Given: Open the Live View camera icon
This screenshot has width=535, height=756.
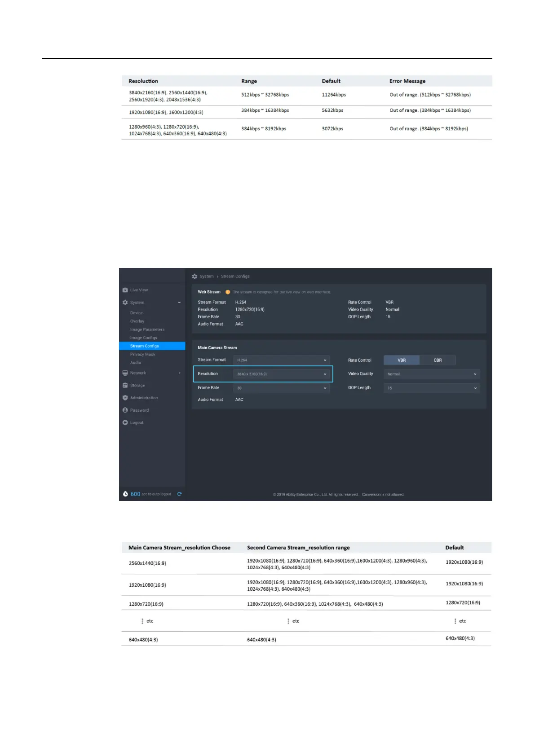Looking at the screenshot, I should [125, 290].
